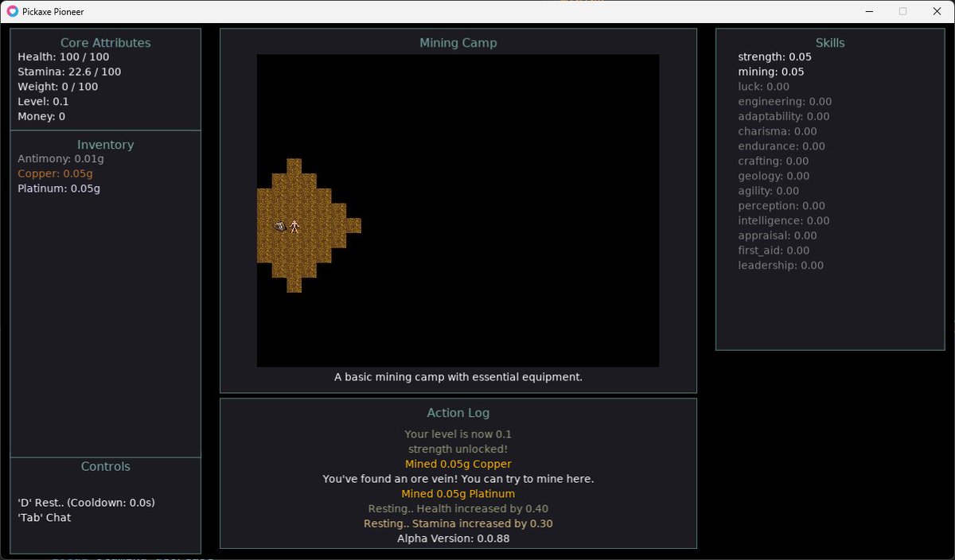Click 'Mined 0.05g Platinum' log entry
Screen dimensions: 955x560
tap(458, 494)
